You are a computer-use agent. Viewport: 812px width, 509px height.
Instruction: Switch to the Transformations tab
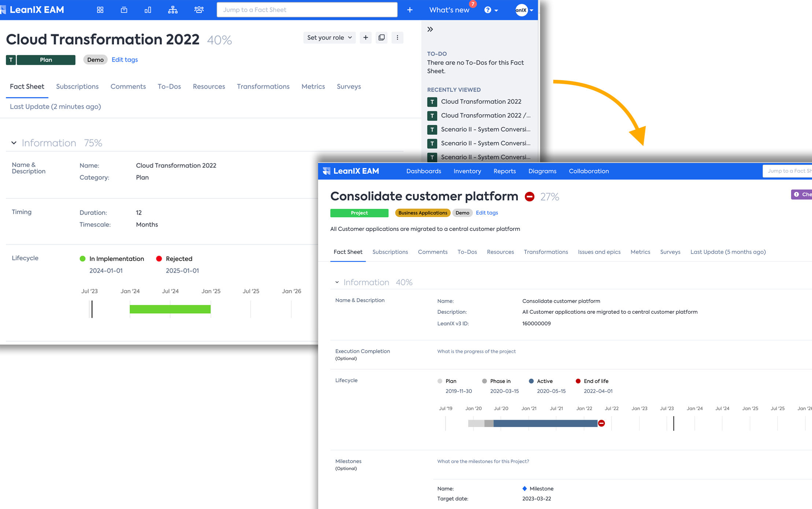263,86
